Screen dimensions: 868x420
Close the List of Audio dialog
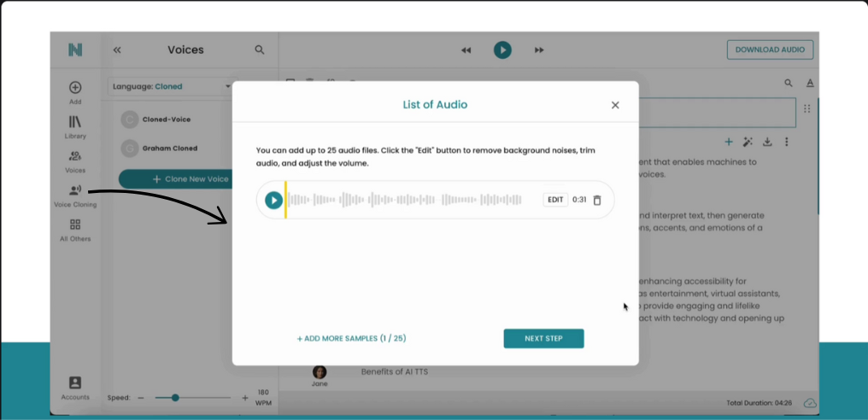[x=615, y=105]
